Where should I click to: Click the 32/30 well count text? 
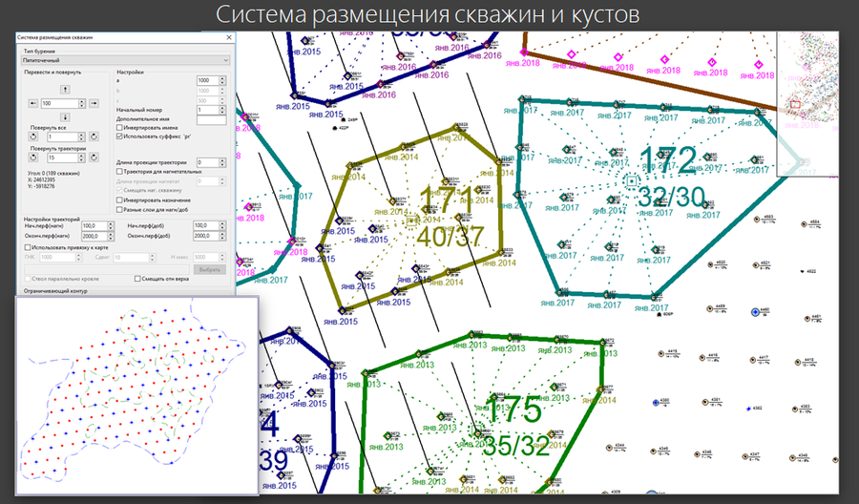click(x=672, y=197)
